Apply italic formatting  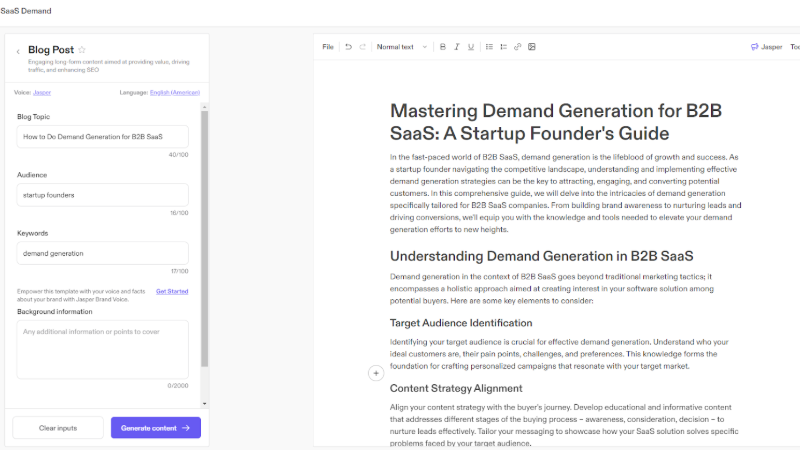pyautogui.click(x=456, y=47)
